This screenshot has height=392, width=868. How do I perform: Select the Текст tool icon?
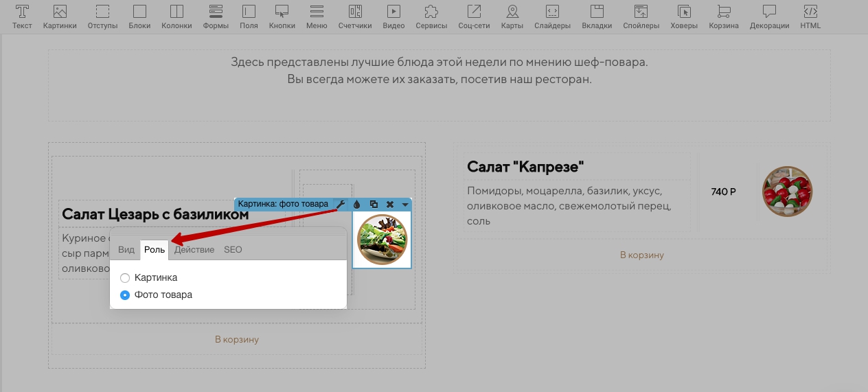[x=22, y=16]
